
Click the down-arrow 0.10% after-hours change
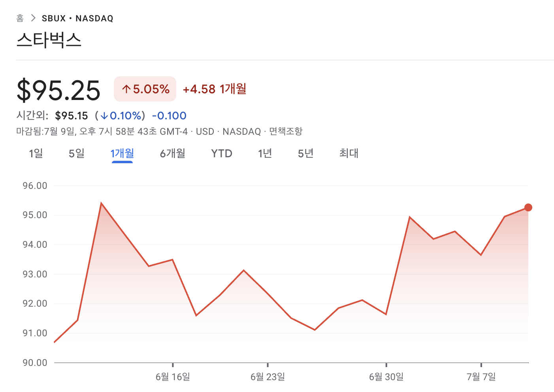[x=121, y=116]
